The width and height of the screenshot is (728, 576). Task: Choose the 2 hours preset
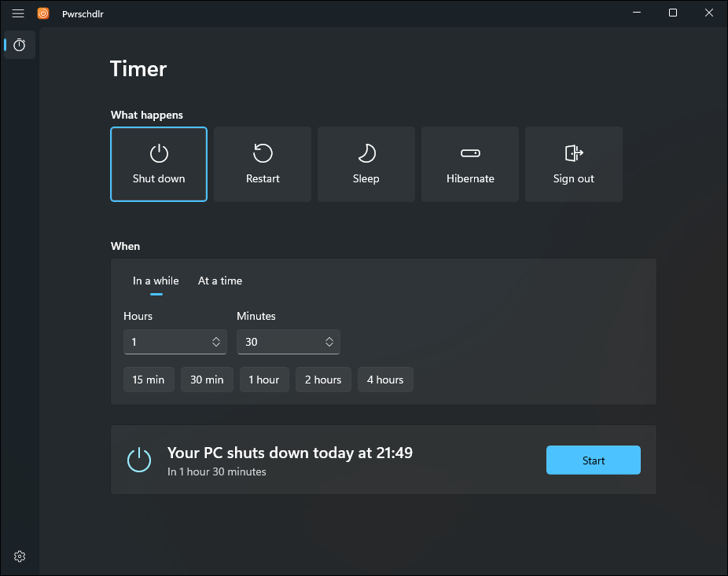point(323,380)
